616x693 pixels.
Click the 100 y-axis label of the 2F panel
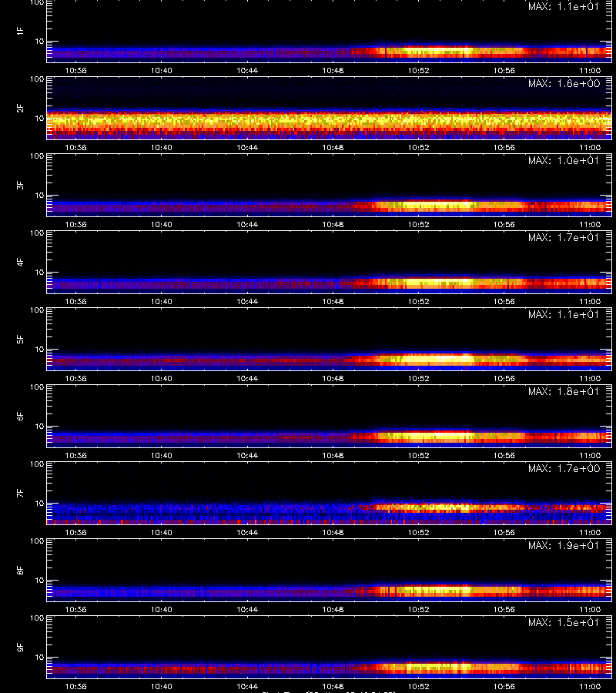click(37, 79)
